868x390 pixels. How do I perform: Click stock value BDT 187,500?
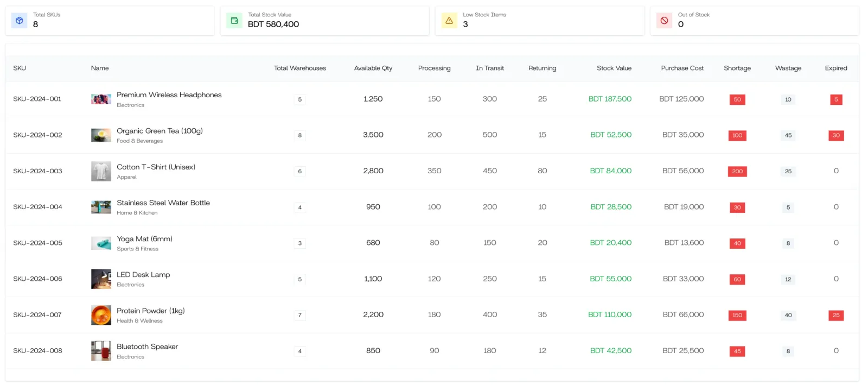point(610,99)
